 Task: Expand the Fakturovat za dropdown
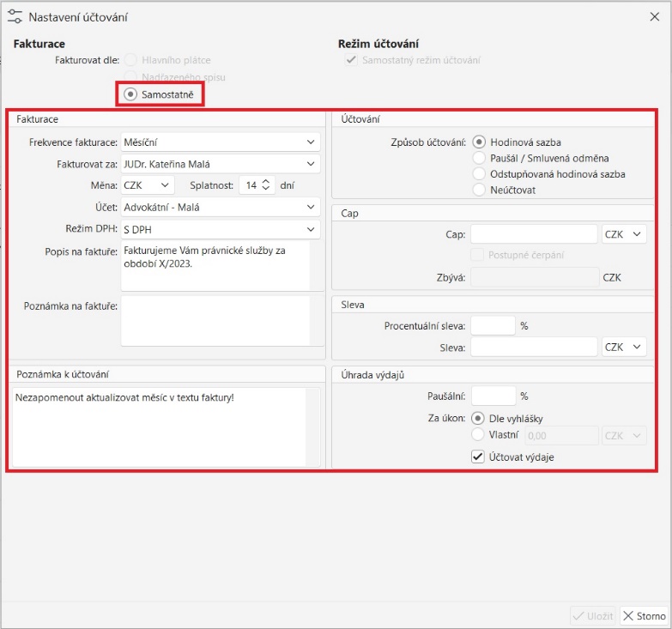click(221, 163)
